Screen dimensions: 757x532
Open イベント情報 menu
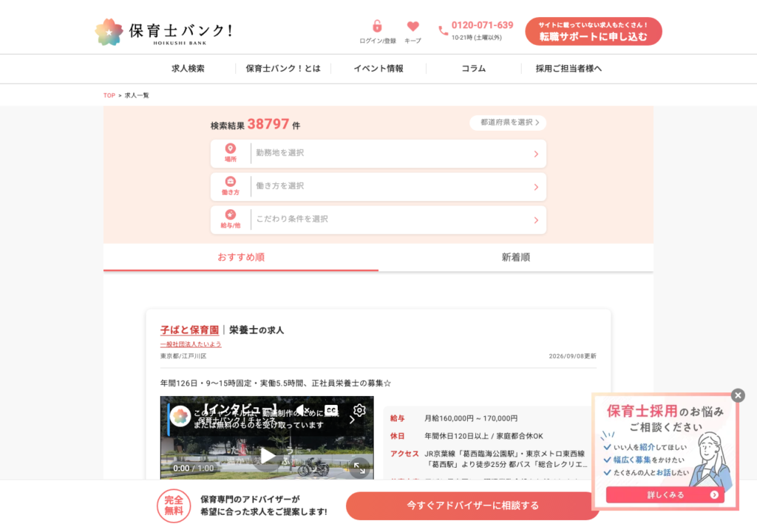point(378,69)
